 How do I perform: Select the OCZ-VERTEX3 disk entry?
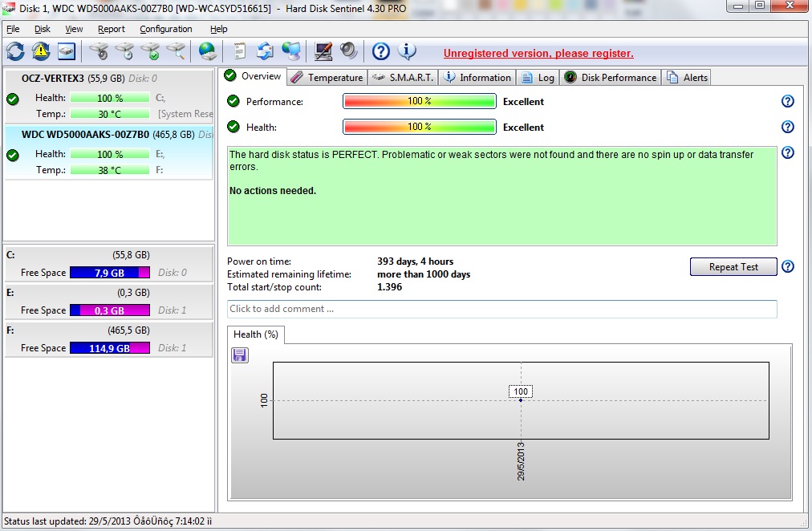(109, 96)
